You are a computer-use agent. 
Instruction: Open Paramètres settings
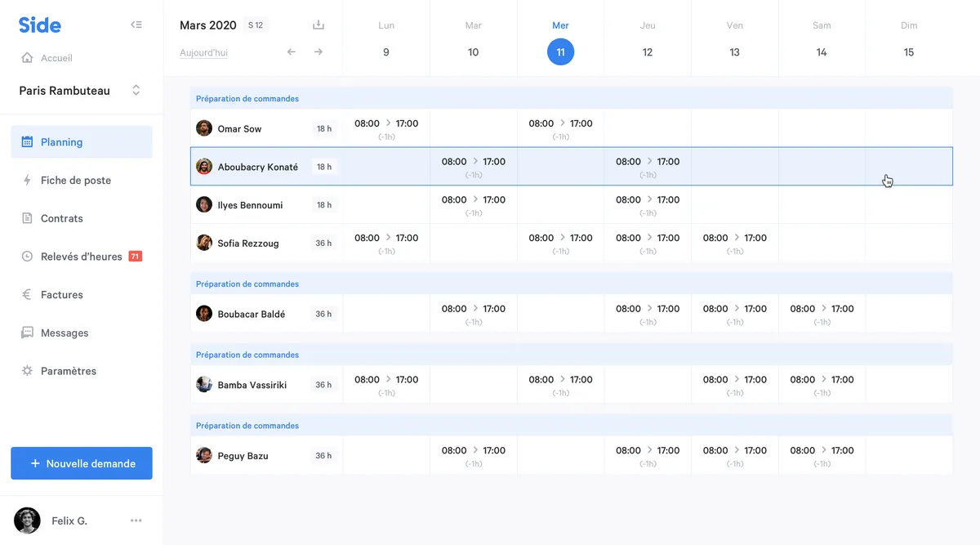(68, 371)
